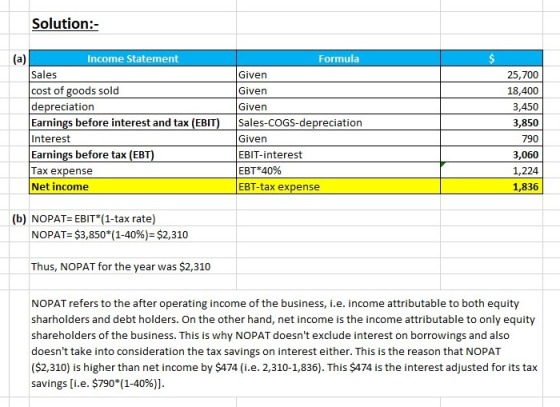Click 'Given' formula cell in cost of goods row
The width and height of the screenshot is (560, 407).
(338, 91)
